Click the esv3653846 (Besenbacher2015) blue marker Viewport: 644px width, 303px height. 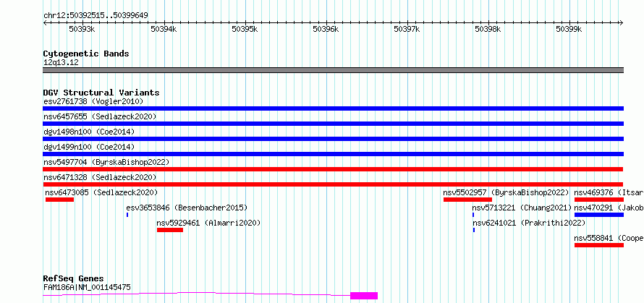[x=127, y=215]
